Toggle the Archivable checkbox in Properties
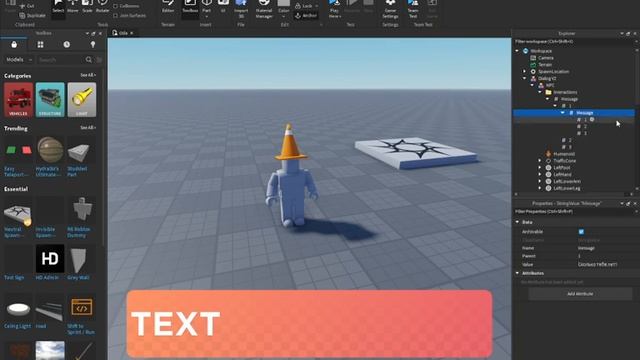This screenshot has width=640, height=360. [x=581, y=232]
